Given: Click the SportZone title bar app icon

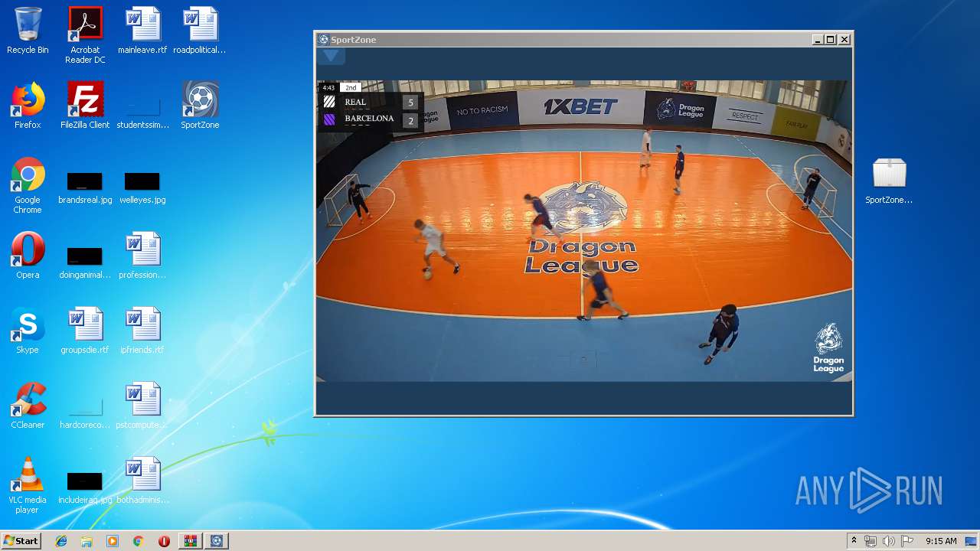Looking at the screenshot, I should point(324,40).
